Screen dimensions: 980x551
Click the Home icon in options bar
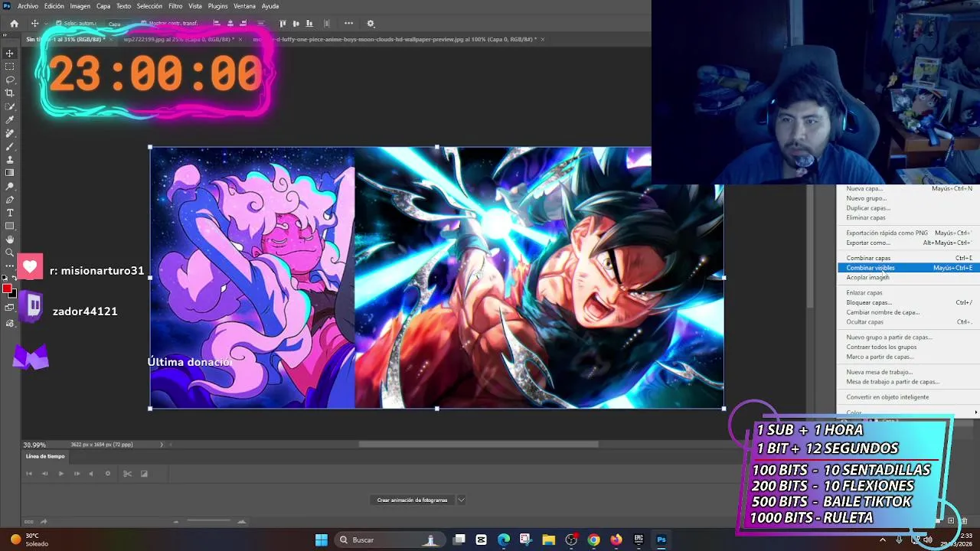14,24
